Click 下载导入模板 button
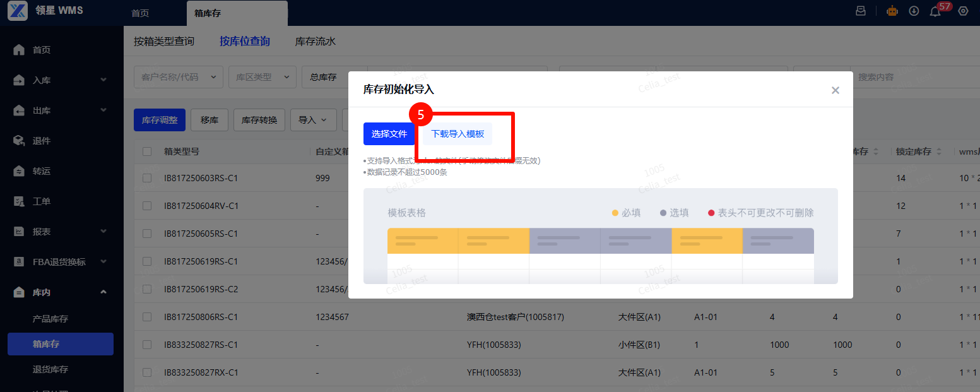Screen dimensions: 980x392 [x=458, y=134]
